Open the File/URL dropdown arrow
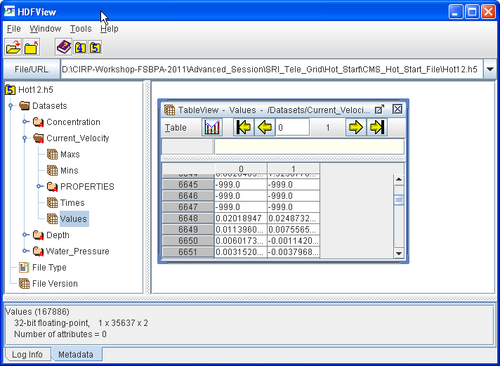The image size is (500, 366). coord(490,69)
